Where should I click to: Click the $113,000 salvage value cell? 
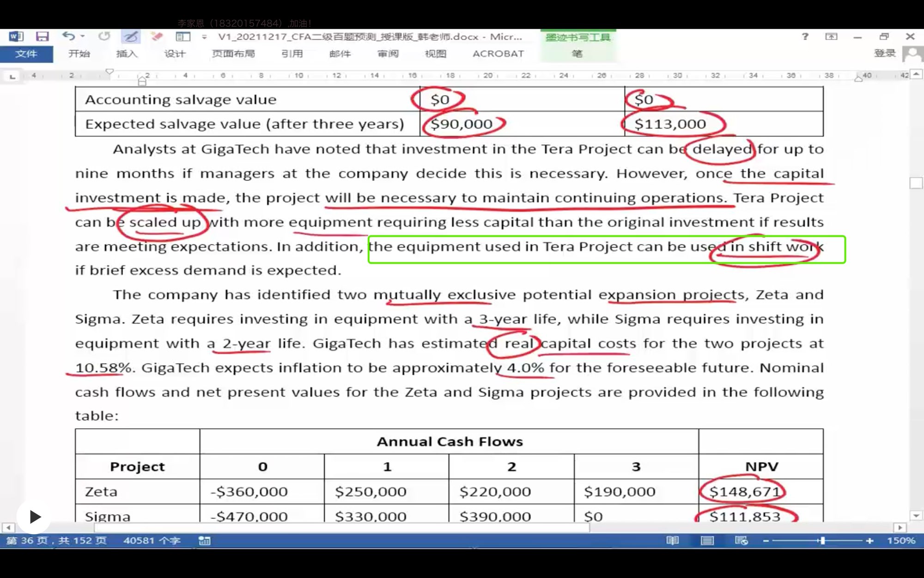coord(724,124)
